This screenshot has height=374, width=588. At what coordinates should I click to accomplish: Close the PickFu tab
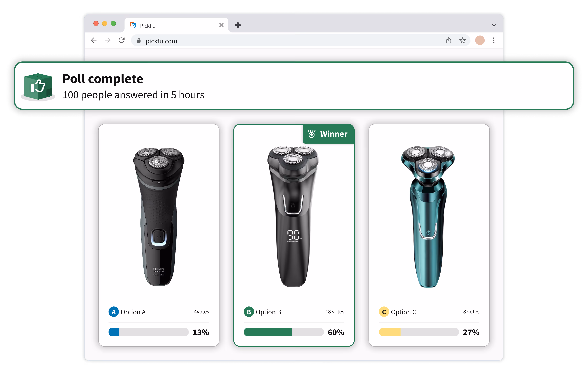pos(221,25)
